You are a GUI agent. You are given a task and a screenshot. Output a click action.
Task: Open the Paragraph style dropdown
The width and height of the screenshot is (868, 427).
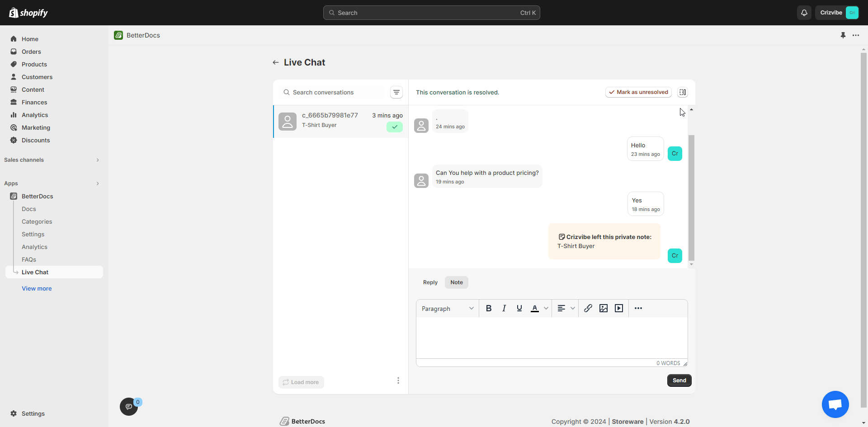[447, 308]
